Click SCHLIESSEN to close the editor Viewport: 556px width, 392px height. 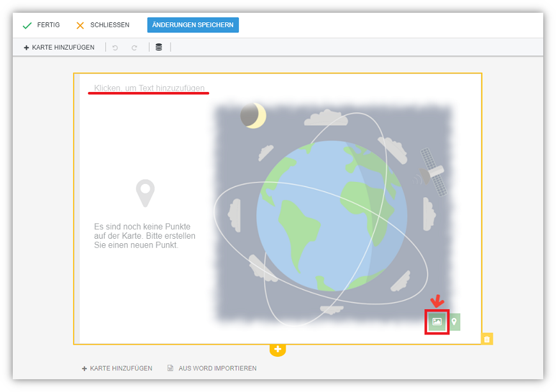tap(103, 25)
